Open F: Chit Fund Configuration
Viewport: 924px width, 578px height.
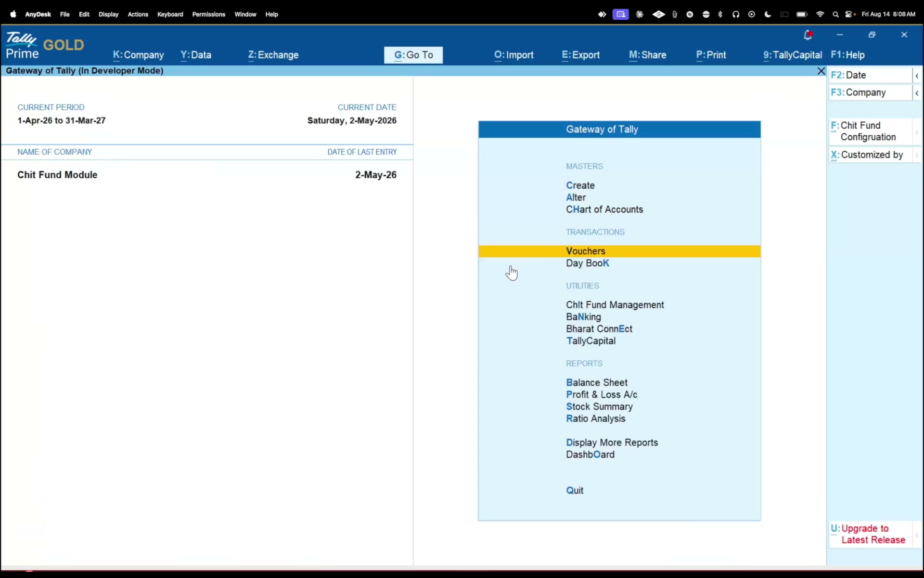(870, 131)
